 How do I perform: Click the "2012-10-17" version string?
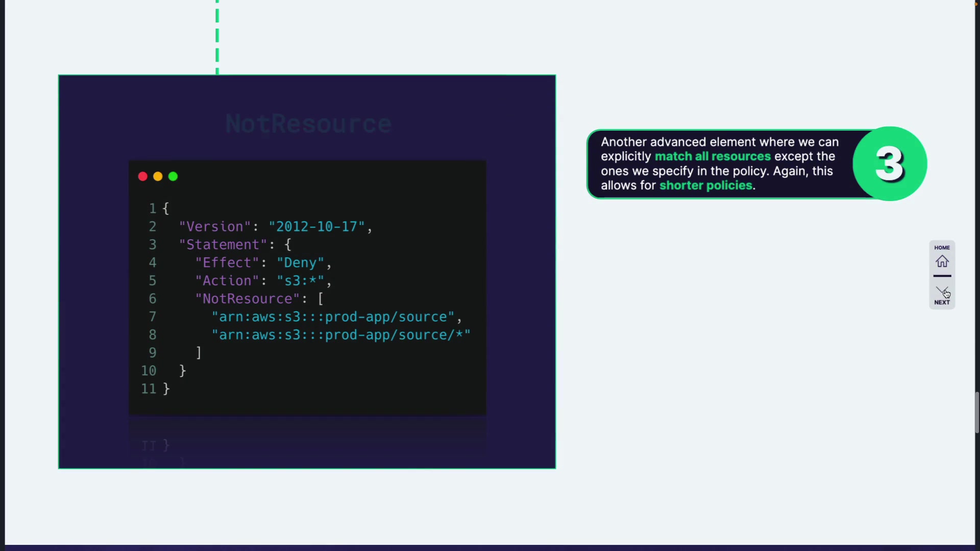click(316, 227)
